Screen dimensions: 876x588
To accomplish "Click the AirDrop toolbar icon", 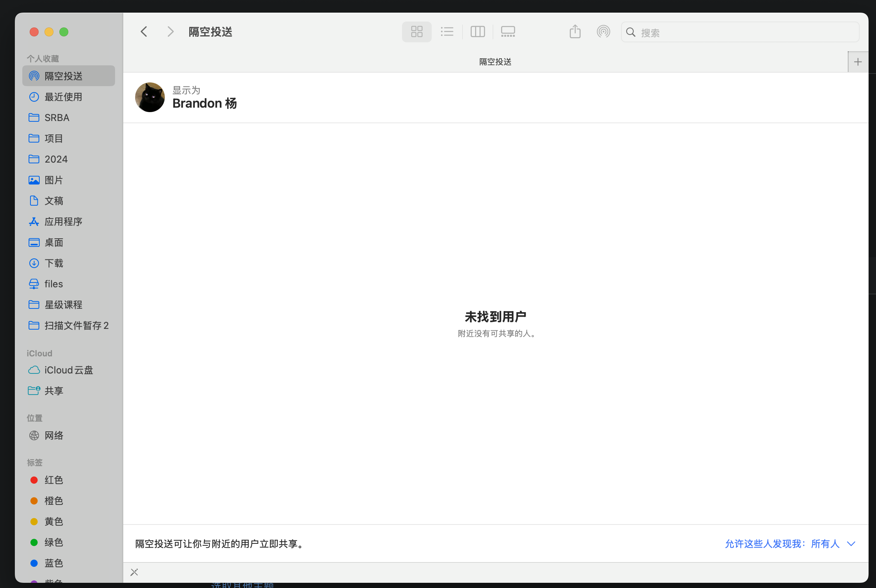I will click(x=603, y=32).
